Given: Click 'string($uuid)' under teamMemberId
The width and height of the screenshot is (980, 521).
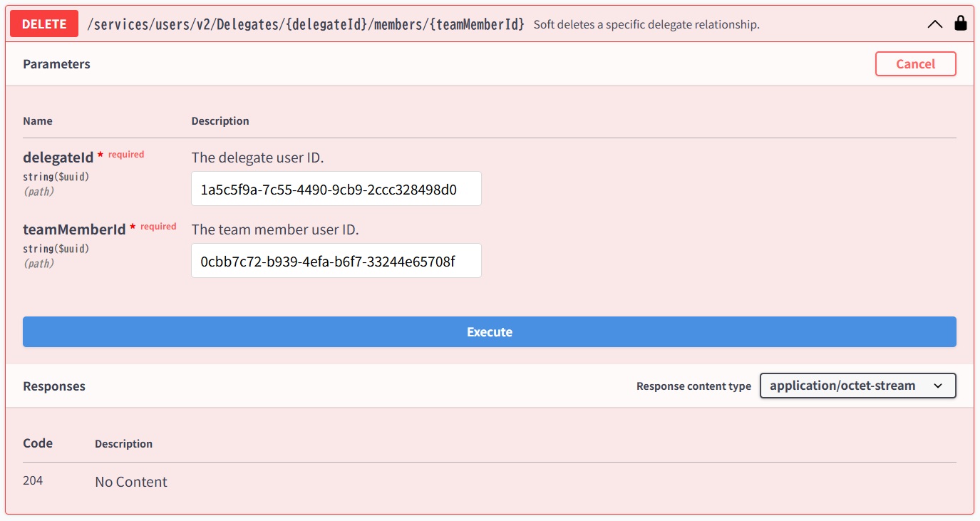Looking at the screenshot, I should 56,249.
